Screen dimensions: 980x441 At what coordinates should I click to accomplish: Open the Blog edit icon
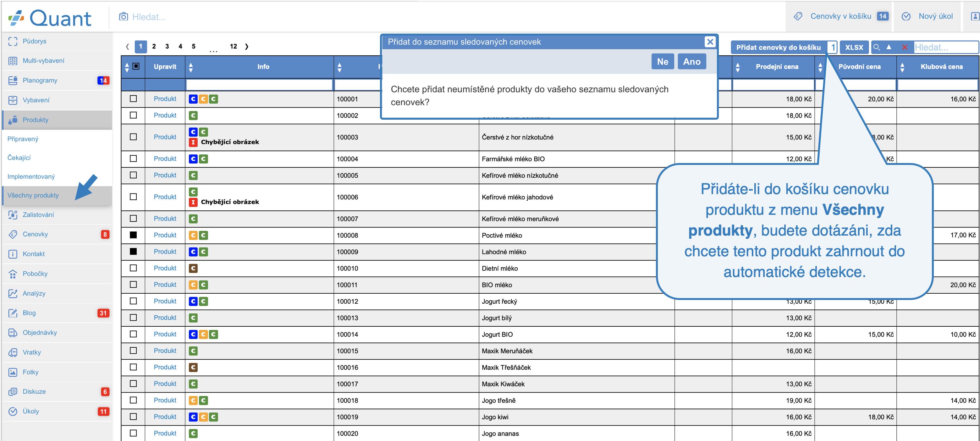[x=13, y=313]
